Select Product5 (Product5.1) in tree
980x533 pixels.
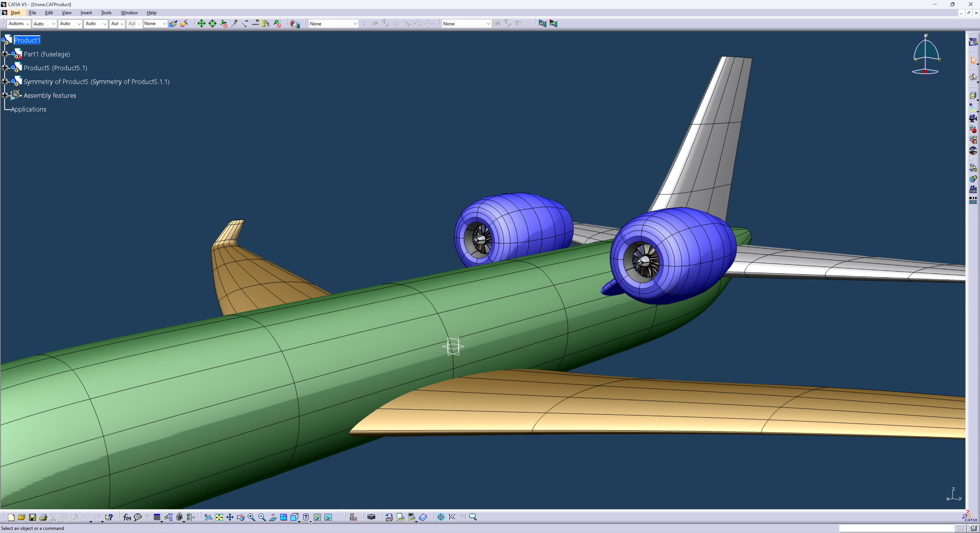[x=55, y=68]
